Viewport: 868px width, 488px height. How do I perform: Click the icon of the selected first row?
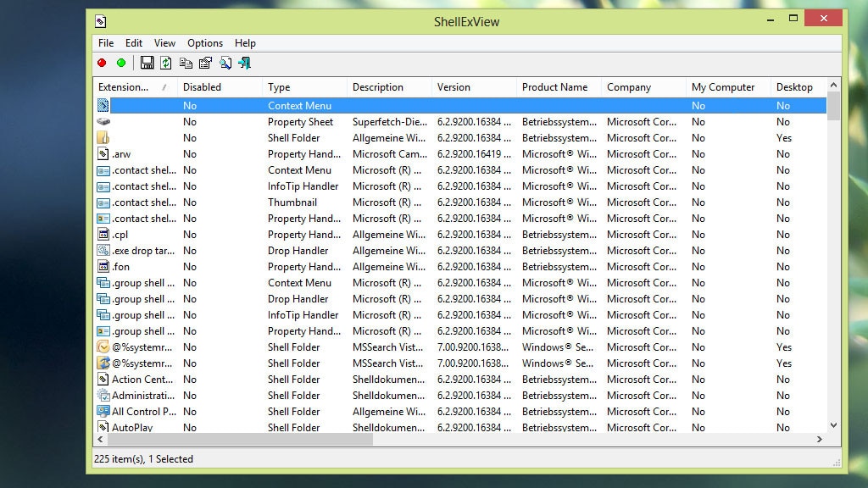coord(103,105)
